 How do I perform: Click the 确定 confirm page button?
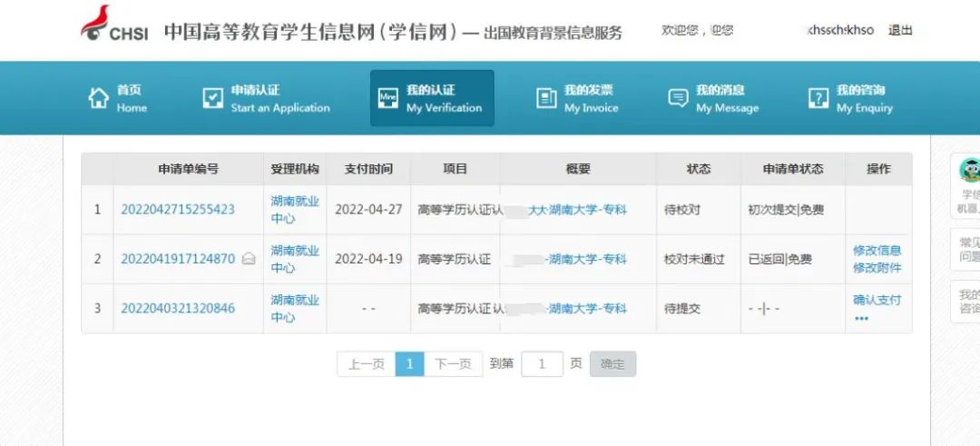coord(612,364)
